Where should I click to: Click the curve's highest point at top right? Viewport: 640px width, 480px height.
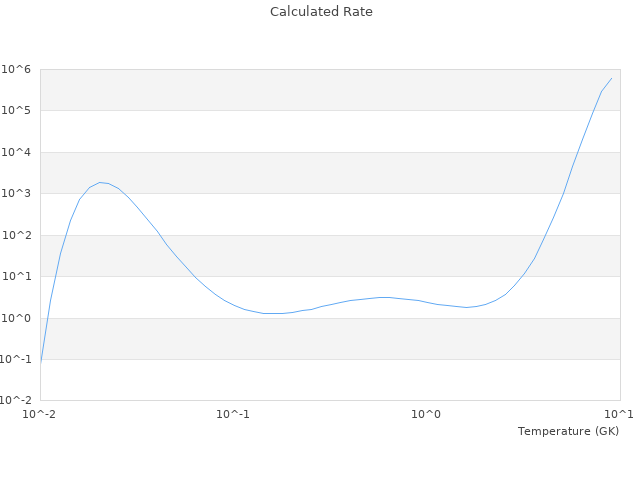click(x=611, y=78)
